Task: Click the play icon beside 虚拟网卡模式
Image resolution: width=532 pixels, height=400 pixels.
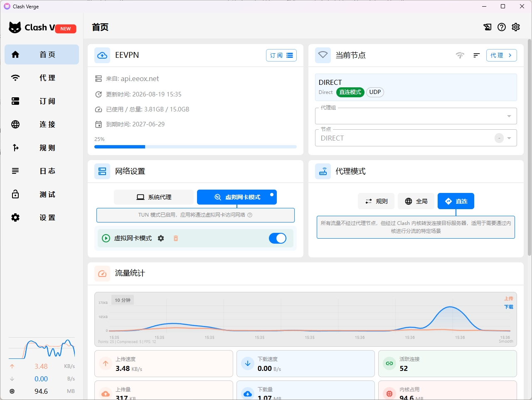Action: pyautogui.click(x=106, y=238)
